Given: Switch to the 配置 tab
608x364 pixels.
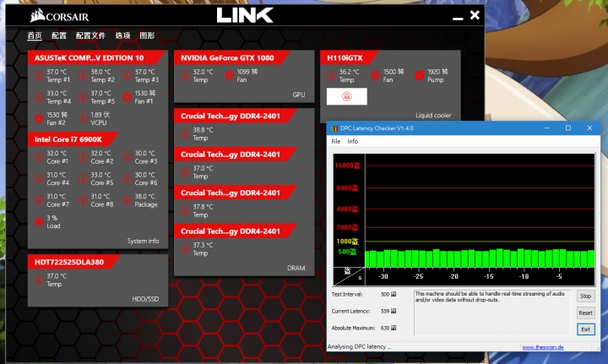Looking at the screenshot, I should [59, 35].
